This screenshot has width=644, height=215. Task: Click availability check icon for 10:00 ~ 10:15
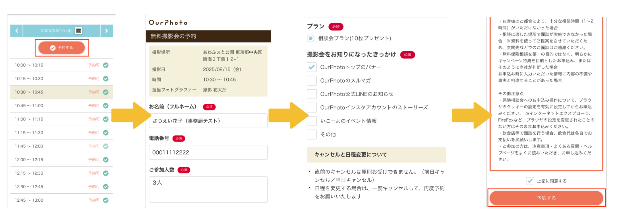[106, 65]
